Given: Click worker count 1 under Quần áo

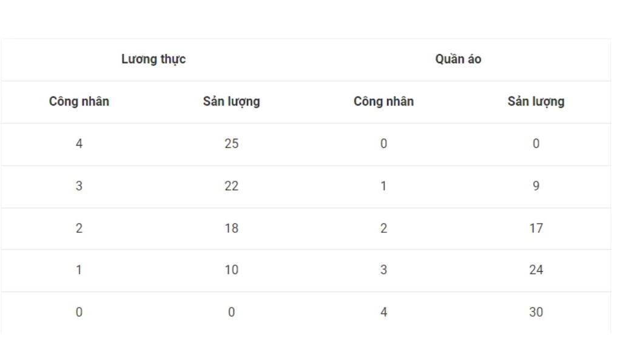Looking at the screenshot, I should coord(384,186).
